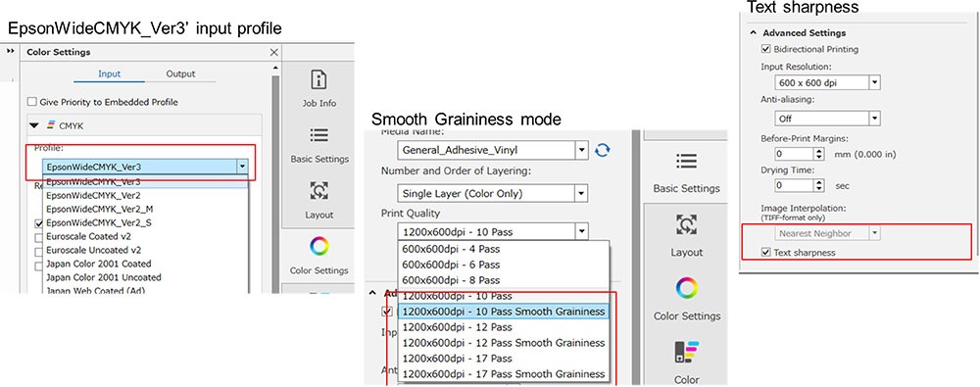Screen dimensions: 980x387
Task: Click the double-arrow expand icon beside Color Settings title
Action: (10, 52)
